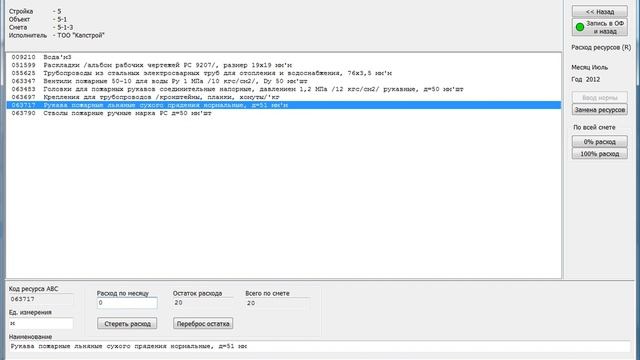Click 'Переброс остатка' button
640x360 pixels.
203,324
